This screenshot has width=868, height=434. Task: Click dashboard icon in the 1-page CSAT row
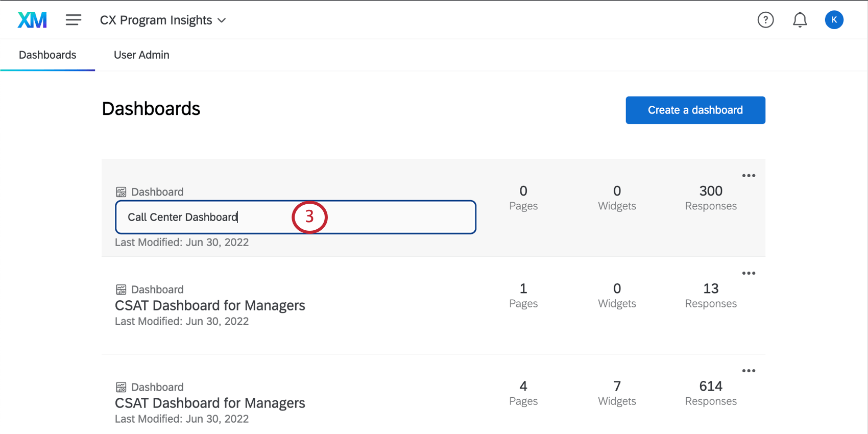pos(121,290)
